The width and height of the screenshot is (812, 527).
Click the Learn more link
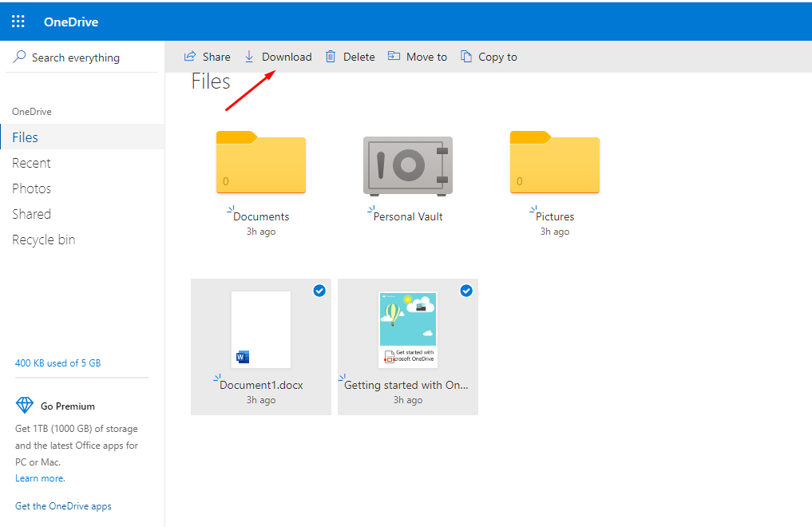(40, 477)
